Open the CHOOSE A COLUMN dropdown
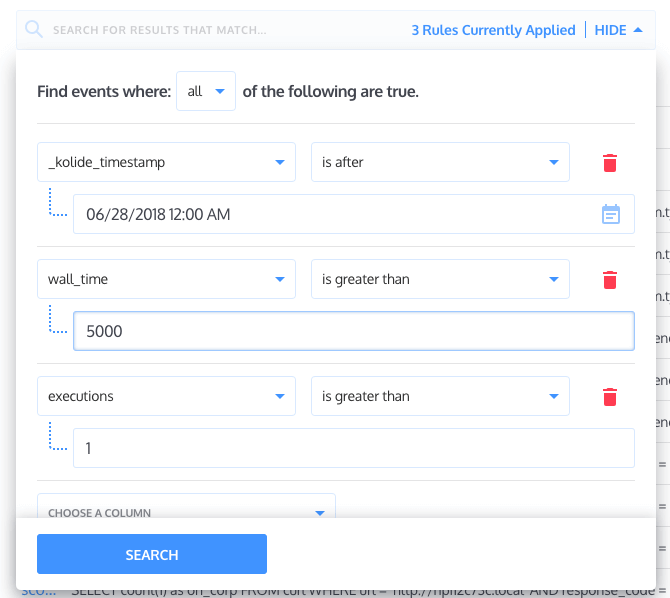670x598 pixels. point(186,507)
